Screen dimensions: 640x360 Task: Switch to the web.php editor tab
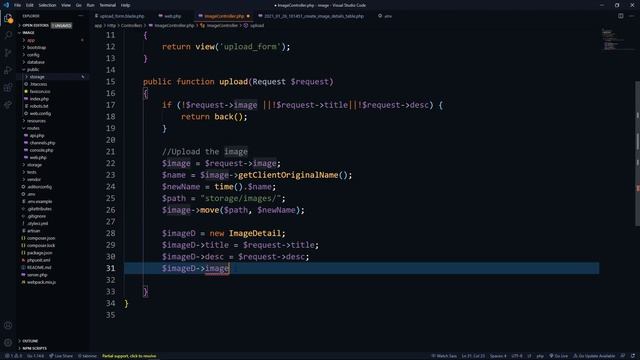pos(171,16)
